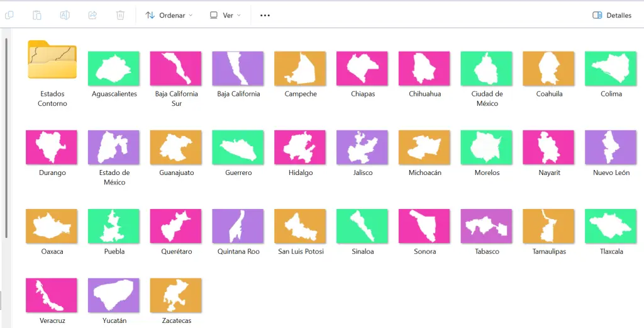Open the Ordenar sort dropdown
Screen dimensions: 644x328
(x=169, y=15)
